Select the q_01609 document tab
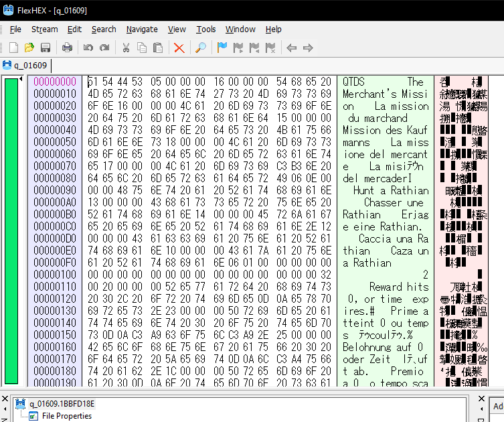Screen dimensions: 504x422 (x=25, y=65)
